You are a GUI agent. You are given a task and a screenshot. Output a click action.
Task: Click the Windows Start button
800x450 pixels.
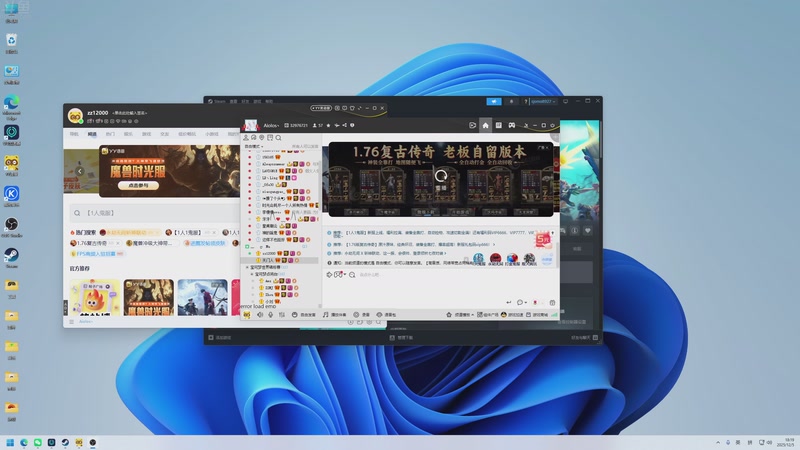tap(10, 442)
